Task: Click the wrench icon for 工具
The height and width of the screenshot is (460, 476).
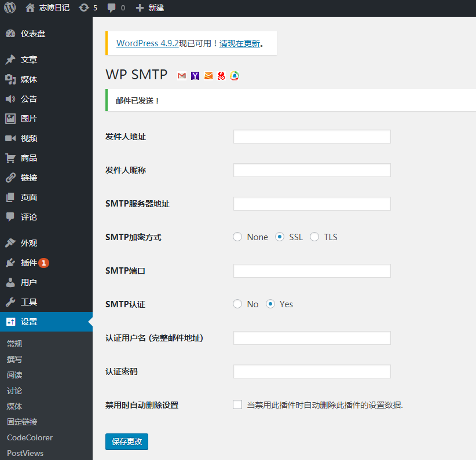Action: click(10, 302)
